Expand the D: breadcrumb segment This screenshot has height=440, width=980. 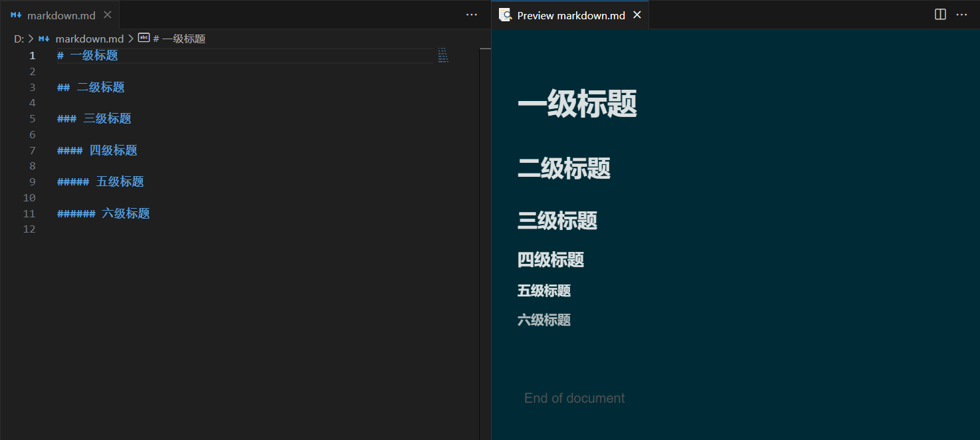tap(19, 39)
